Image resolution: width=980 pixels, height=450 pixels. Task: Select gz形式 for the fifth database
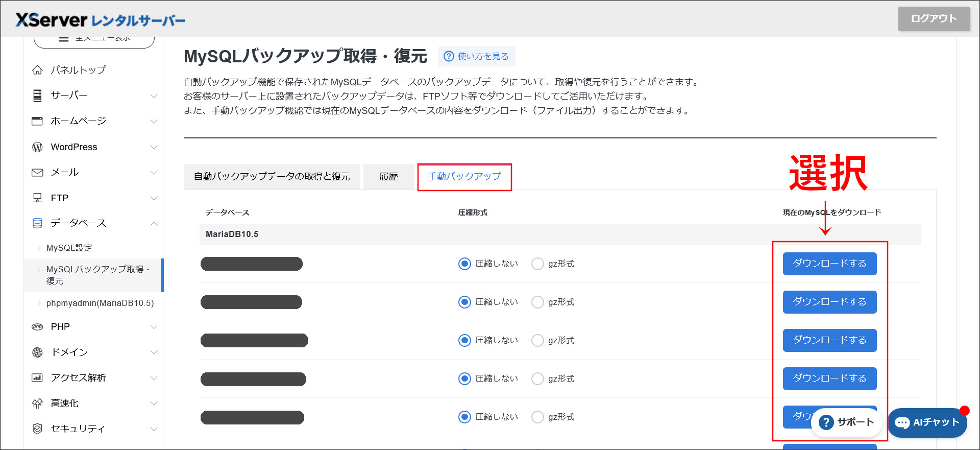click(537, 417)
